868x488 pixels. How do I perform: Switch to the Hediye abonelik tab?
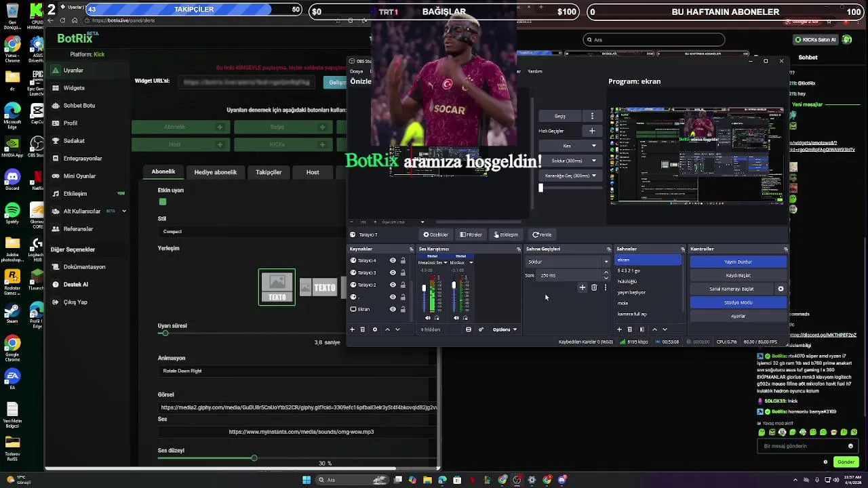point(216,172)
